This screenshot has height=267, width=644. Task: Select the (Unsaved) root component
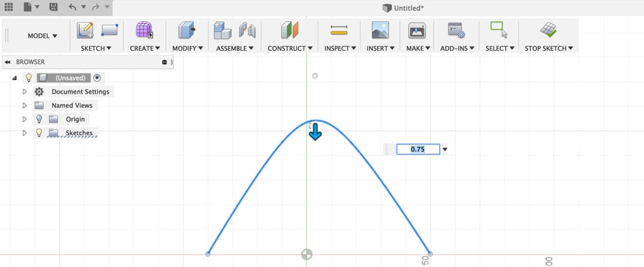70,78
